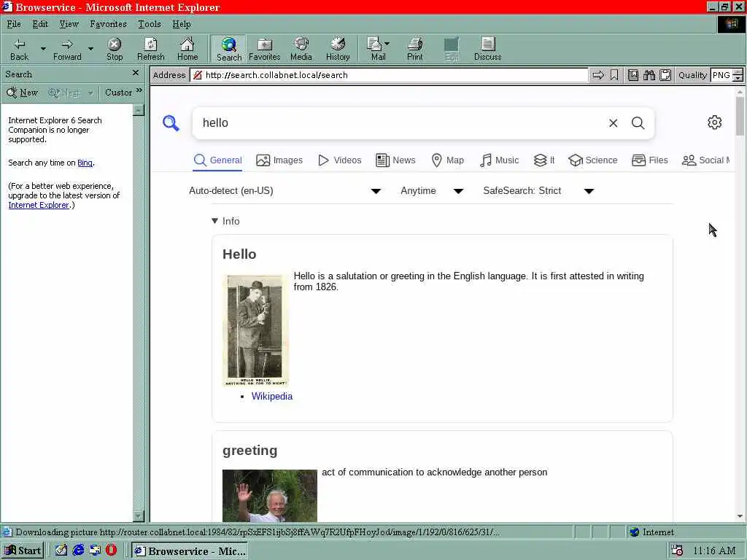
Task: Select the General search tab
Action: (x=217, y=160)
